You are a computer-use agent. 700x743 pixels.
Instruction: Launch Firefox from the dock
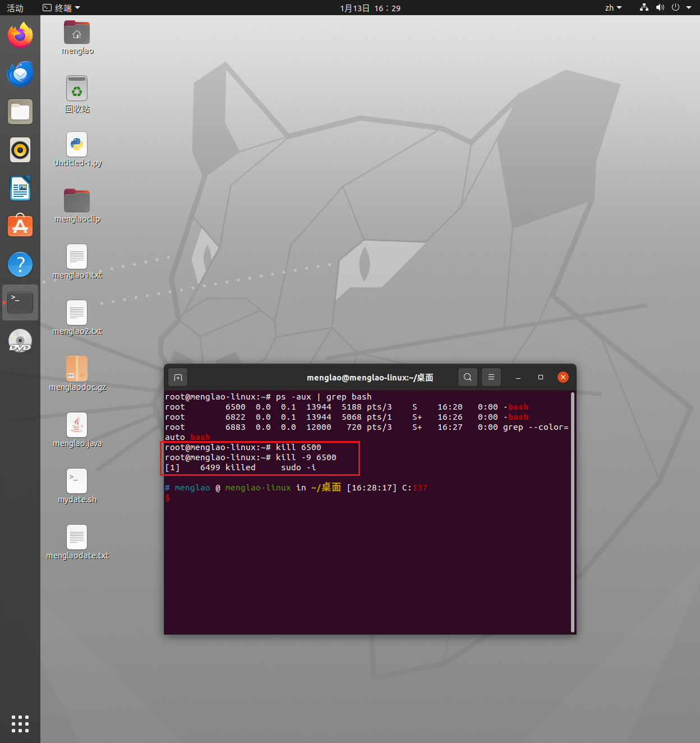(x=20, y=35)
